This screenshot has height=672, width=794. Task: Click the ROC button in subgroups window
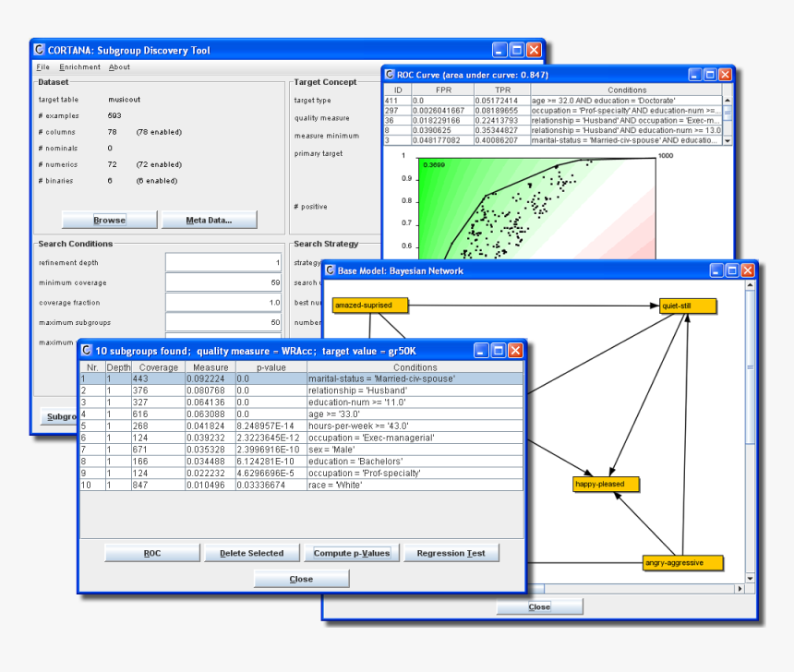pyautogui.click(x=152, y=553)
